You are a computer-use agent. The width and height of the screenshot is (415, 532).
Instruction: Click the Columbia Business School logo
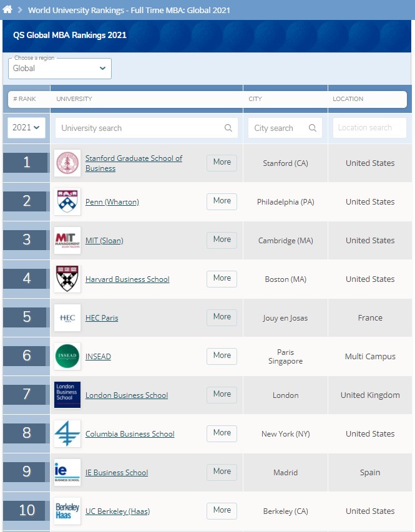pyautogui.click(x=67, y=434)
